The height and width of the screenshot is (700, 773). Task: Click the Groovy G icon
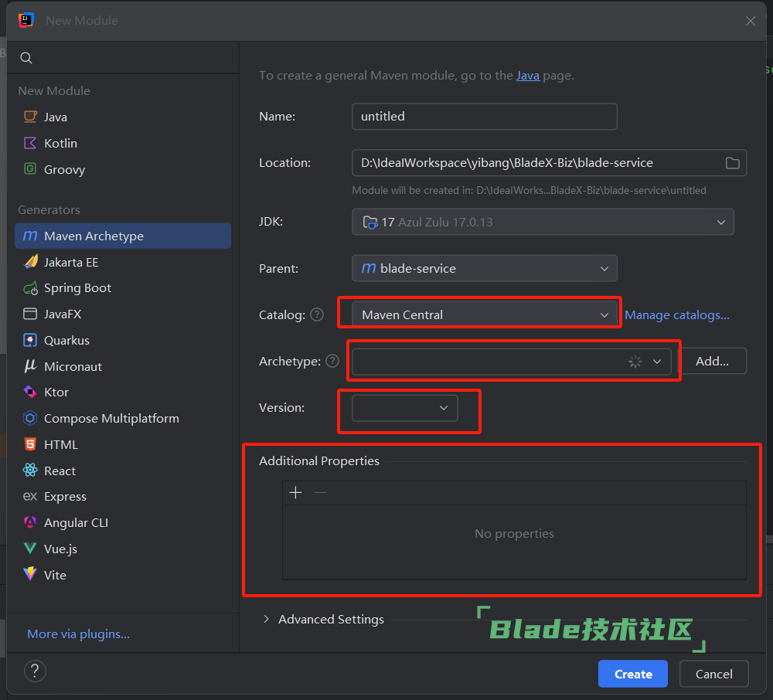coord(30,169)
